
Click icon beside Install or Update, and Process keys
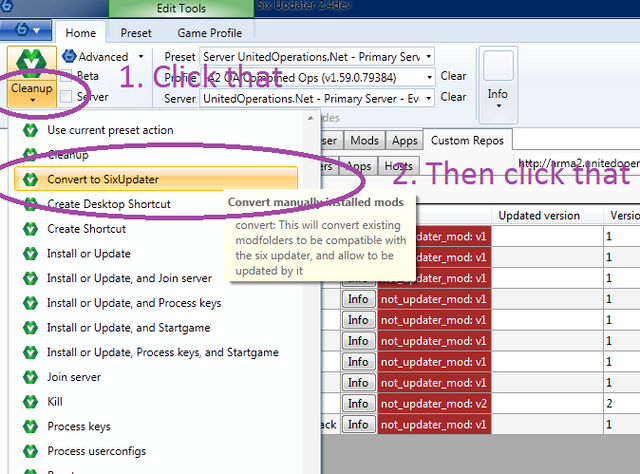[x=30, y=303]
